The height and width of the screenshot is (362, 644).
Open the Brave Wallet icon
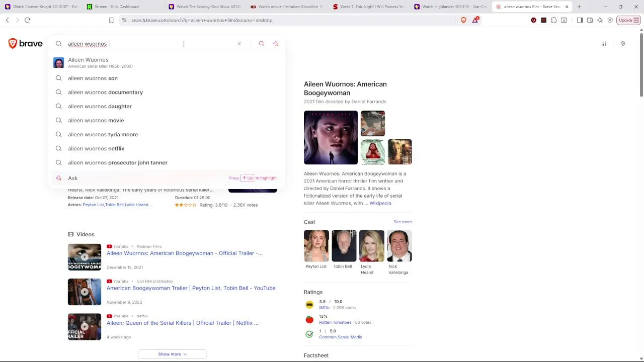tap(590, 20)
